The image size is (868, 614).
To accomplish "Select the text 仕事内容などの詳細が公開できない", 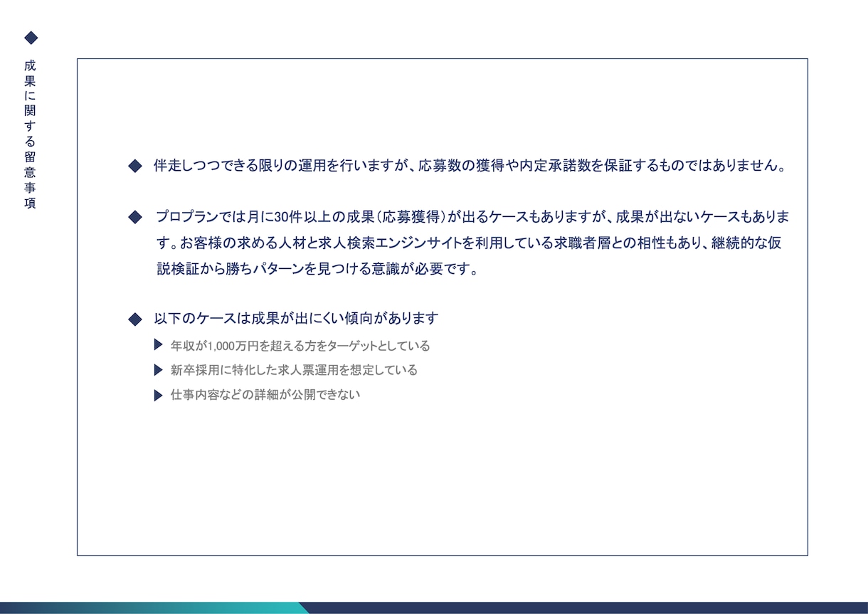I will tap(265, 394).
